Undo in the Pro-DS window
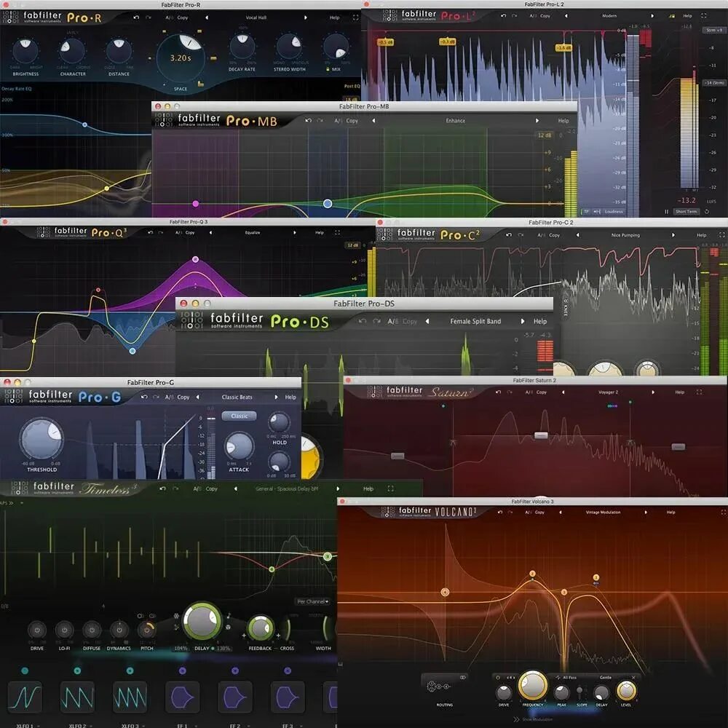 point(363,321)
